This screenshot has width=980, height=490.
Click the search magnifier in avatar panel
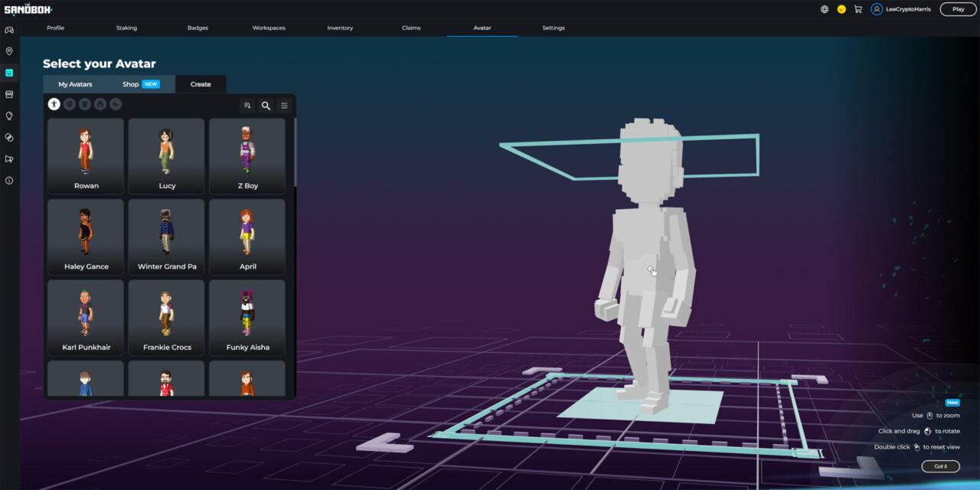click(x=266, y=106)
